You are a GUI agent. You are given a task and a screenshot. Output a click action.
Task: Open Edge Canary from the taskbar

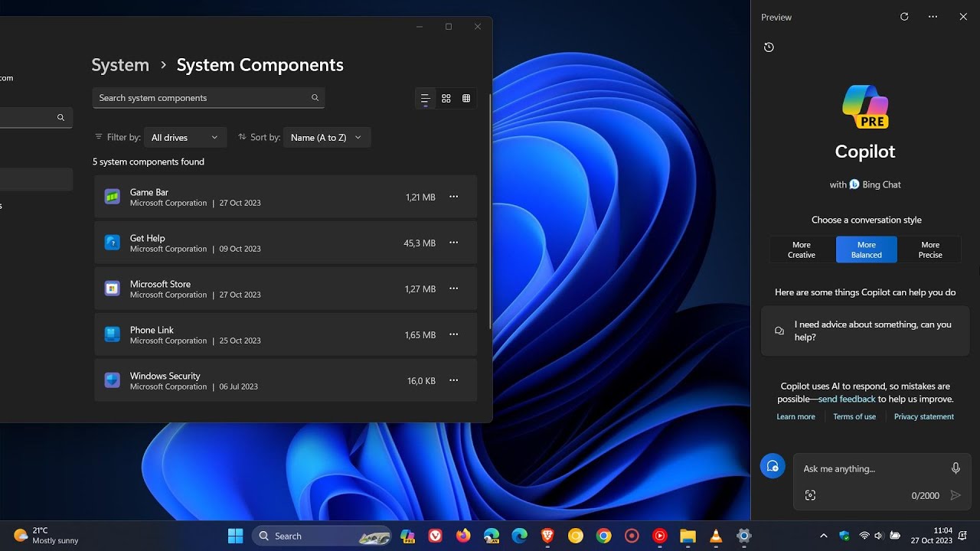coord(492,536)
